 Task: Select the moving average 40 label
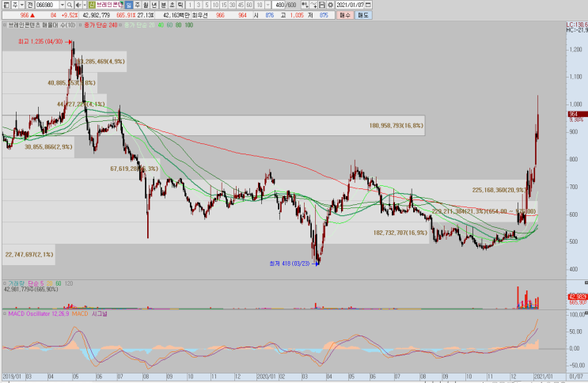[x=161, y=25]
